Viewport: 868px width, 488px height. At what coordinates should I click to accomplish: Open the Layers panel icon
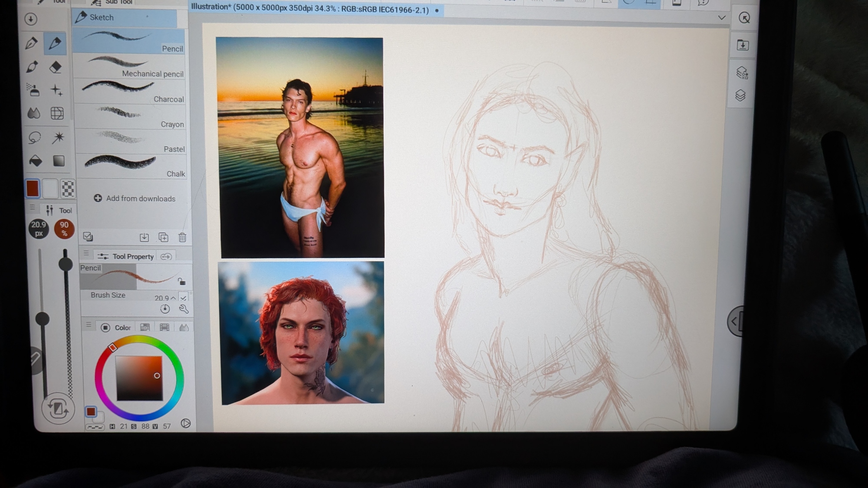tap(740, 95)
